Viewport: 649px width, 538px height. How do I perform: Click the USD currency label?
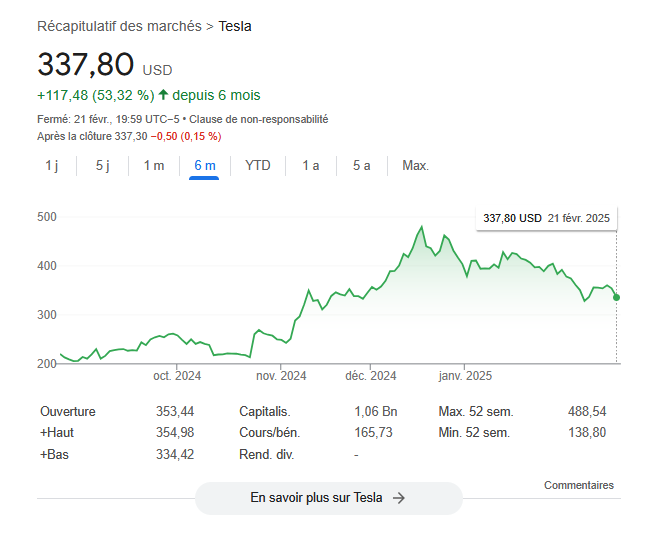157,70
